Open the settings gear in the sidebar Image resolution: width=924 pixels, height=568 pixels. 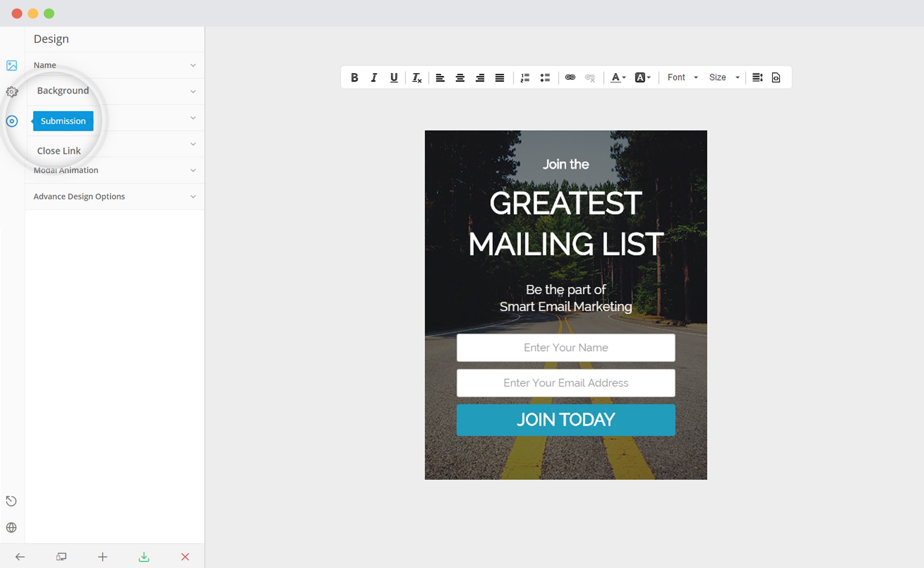tap(12, 92)
